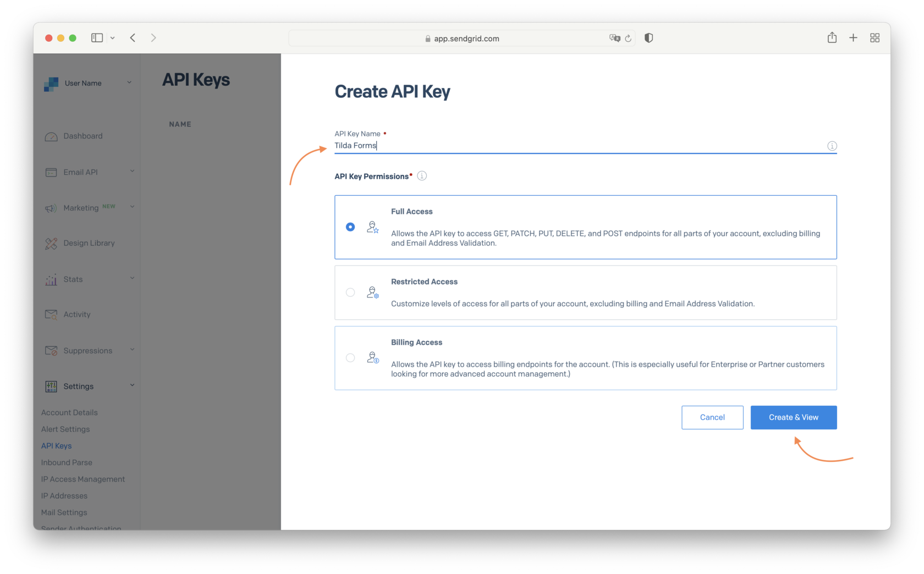Click the app.sendgrid.com address bar
Viewport: 924px width, 574px height.
462,38
